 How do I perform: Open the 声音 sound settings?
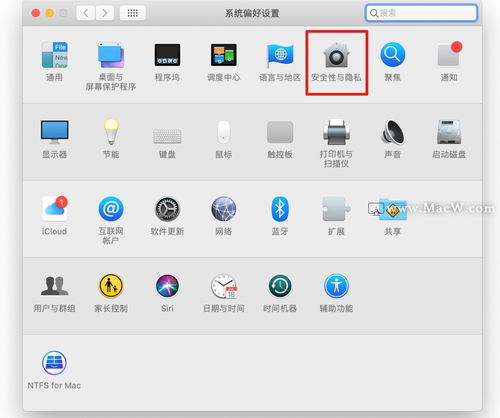[393, 139]
